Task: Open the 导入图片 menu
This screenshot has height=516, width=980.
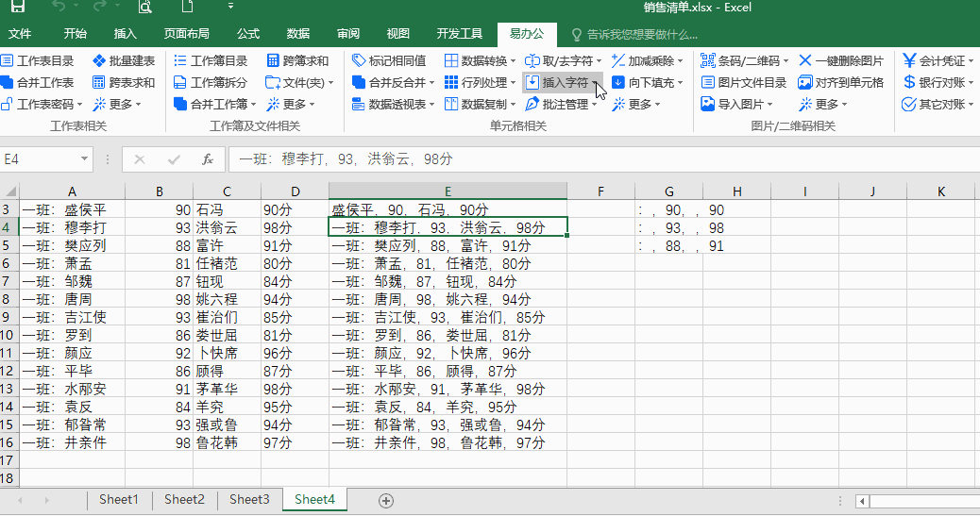Action: click(736, 105)
